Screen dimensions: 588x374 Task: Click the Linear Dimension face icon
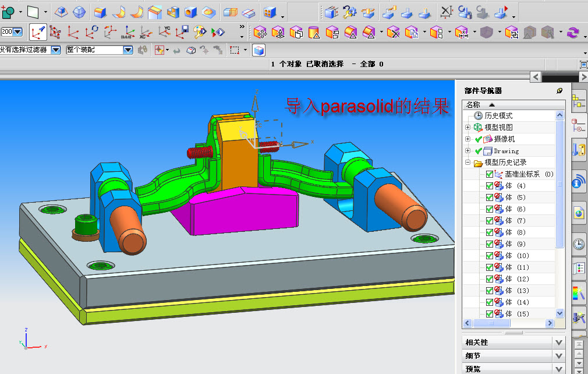461,33
